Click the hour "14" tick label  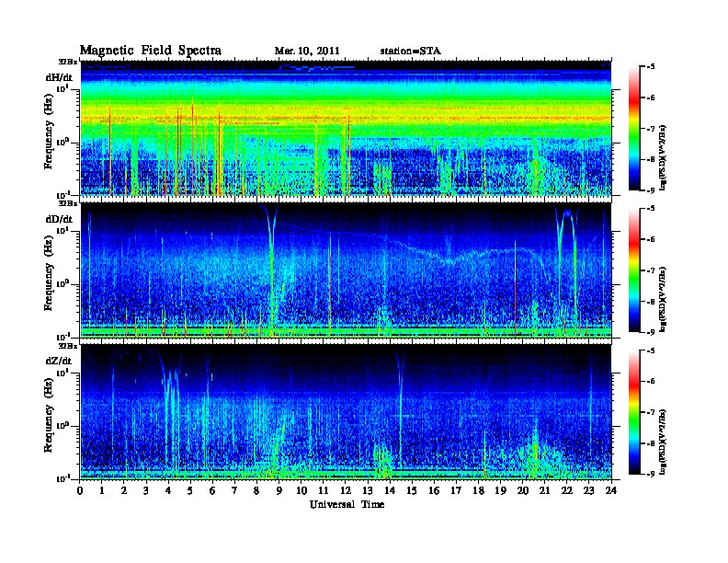click(390, 490)
